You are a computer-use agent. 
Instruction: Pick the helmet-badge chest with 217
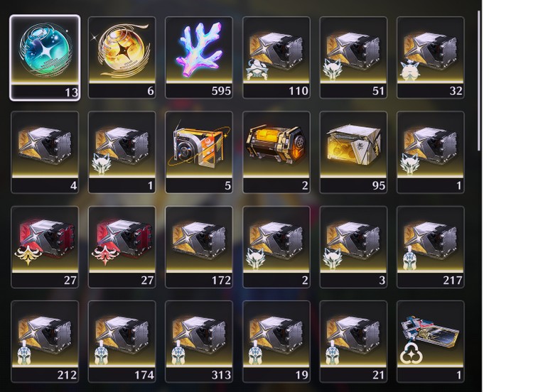click(431, 247)
